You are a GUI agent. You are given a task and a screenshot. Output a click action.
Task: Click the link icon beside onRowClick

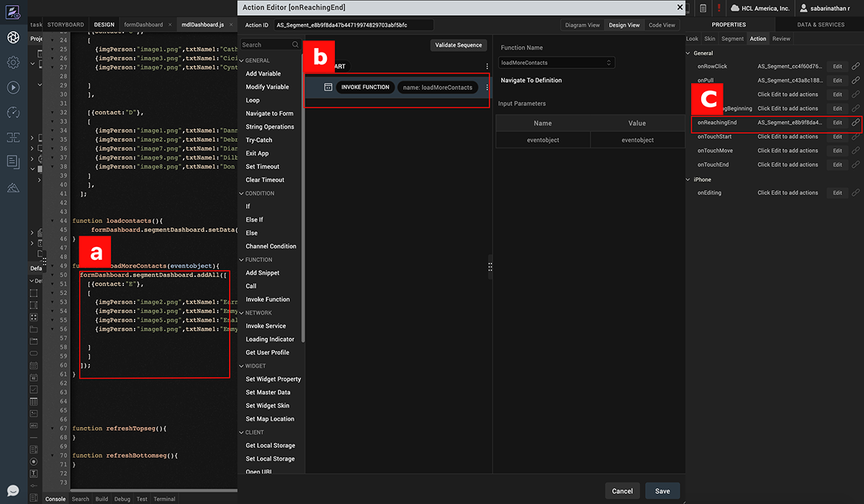click(855, 66)
